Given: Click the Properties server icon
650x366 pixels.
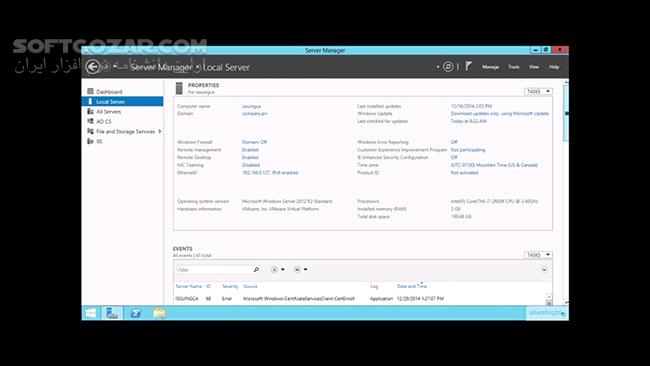Looking at the screenshot, I should pos(179,88).
